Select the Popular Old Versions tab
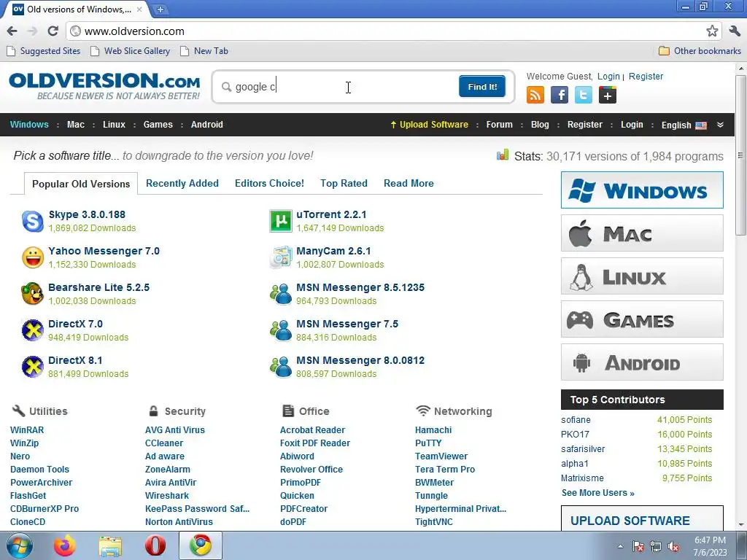This screenshot has width=747, height=560. (x=81, y=184)
